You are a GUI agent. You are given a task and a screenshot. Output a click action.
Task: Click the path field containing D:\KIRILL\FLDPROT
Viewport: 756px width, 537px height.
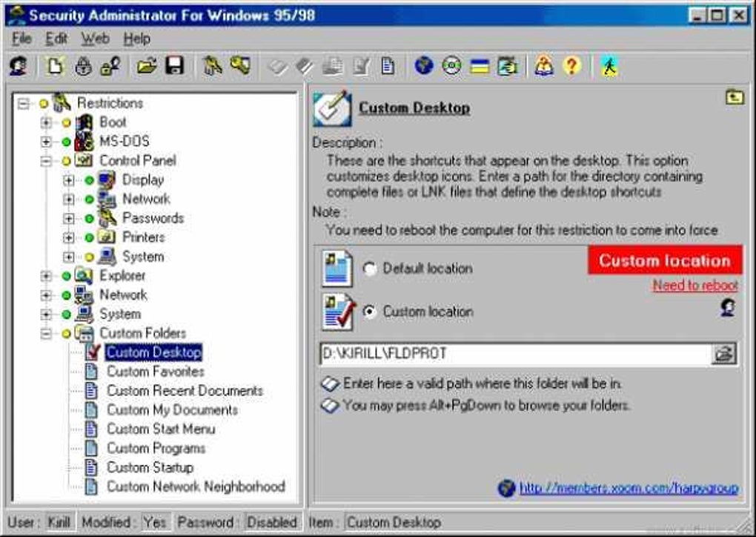point(515,354)
